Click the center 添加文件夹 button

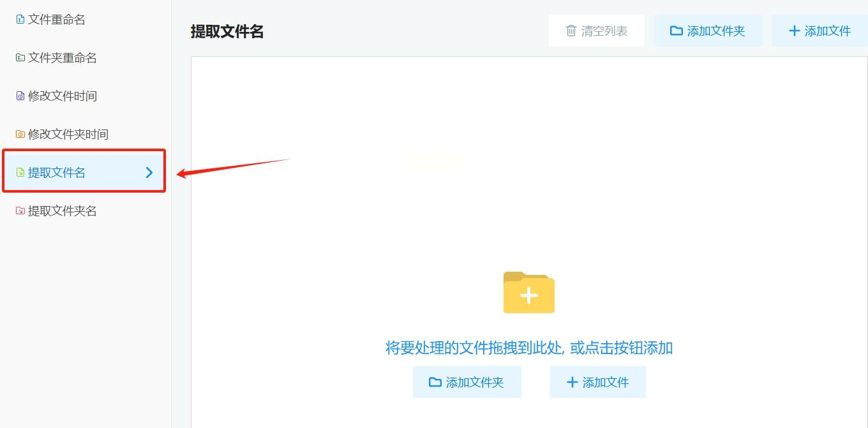[467, 382]
